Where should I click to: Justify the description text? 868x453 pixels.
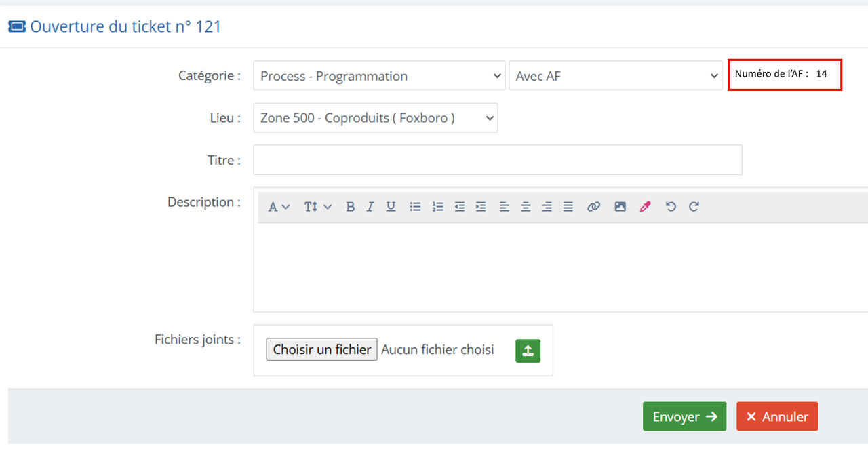tap(568, 207)
